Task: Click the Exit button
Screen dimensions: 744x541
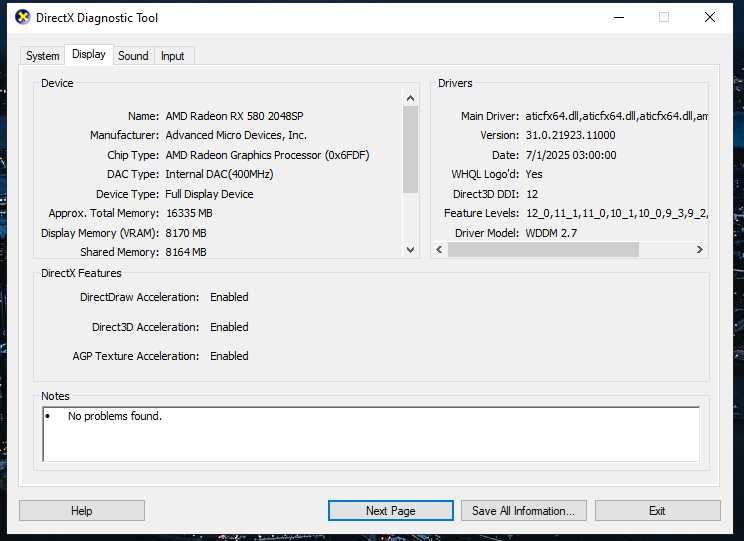Action: coord(657,511)
